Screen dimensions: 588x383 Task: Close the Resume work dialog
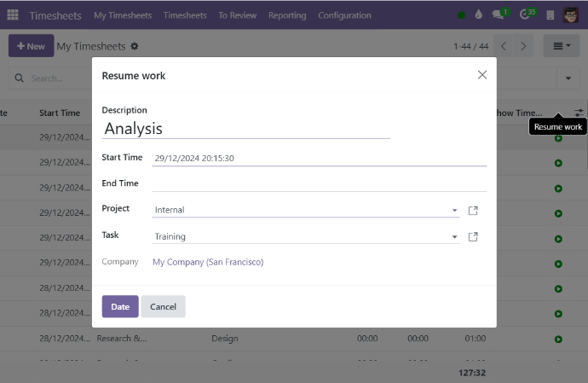tap(482, 75)
